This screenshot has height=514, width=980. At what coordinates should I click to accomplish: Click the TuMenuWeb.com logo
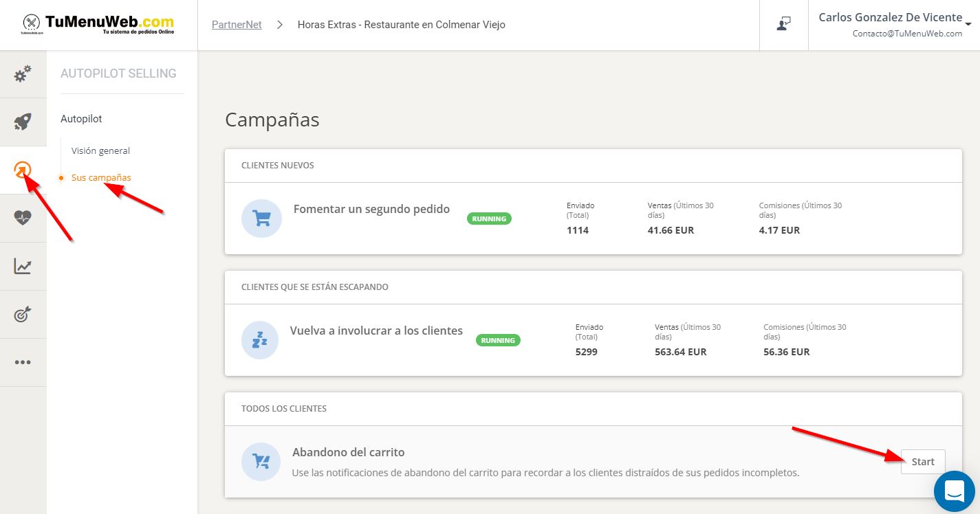tap(98, 25)
